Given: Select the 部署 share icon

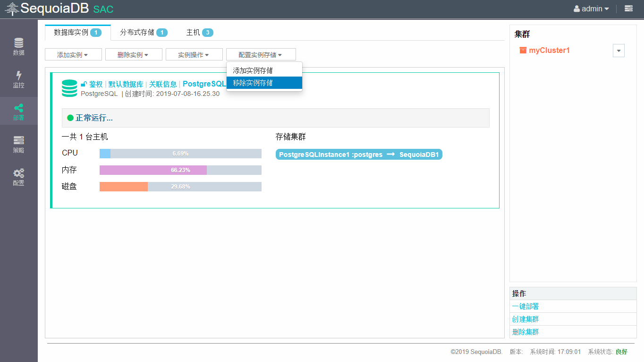Looking at the screenshot, I should [x=18, y=112].
